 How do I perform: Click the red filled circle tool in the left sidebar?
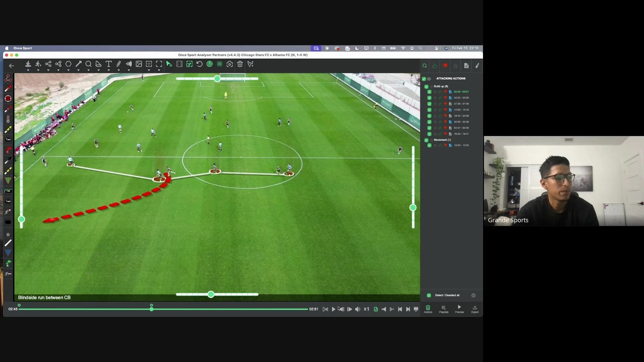coord(8,99)
